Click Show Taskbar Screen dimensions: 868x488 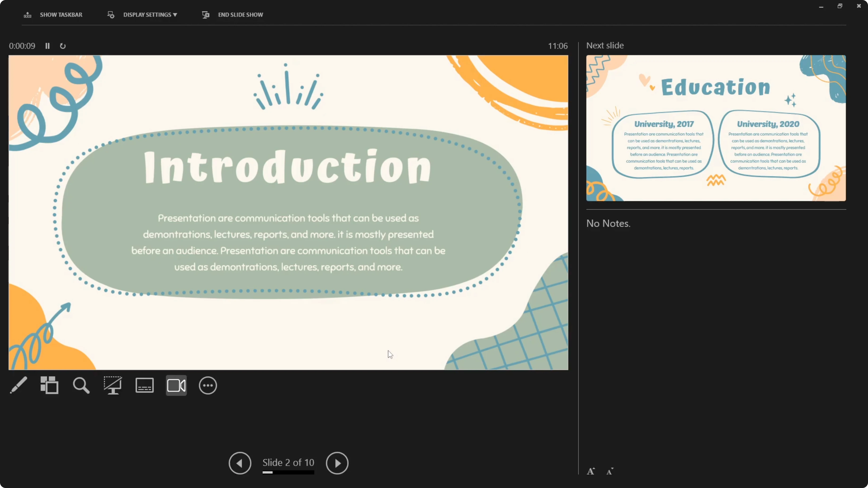click(x=53, y=15)
